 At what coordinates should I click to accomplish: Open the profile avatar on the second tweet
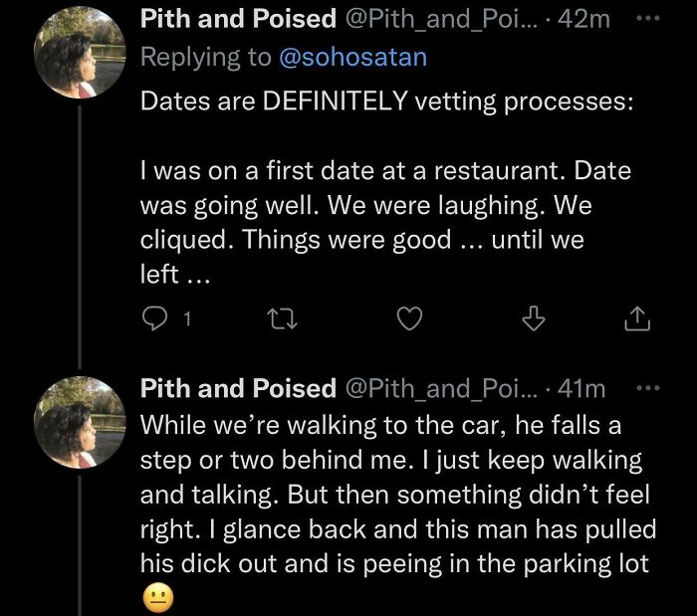[x=80, y=423]
